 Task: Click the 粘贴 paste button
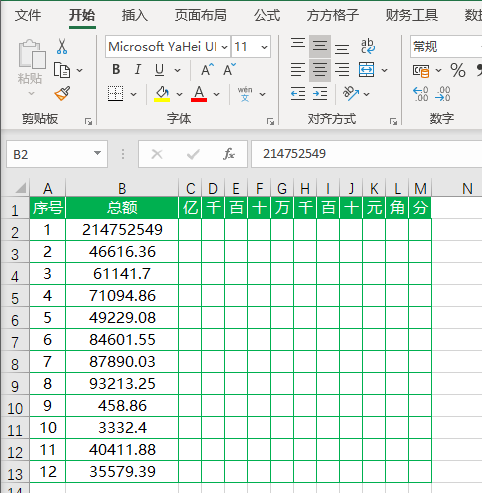[x=31, y=68]
